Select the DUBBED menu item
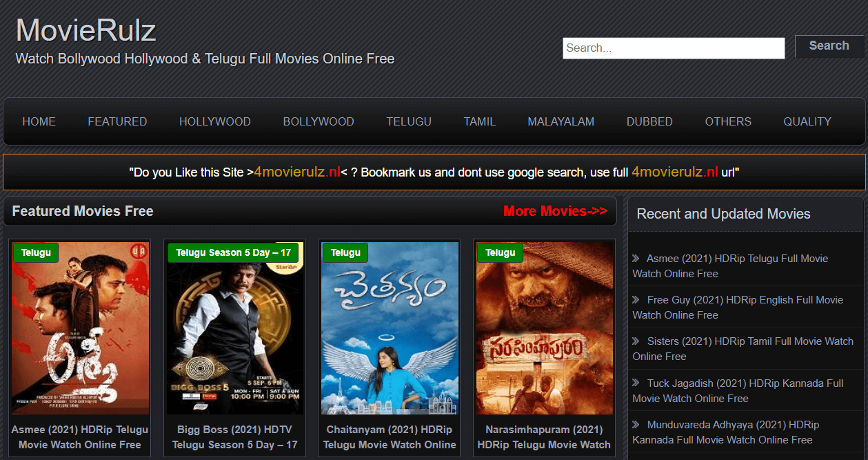The height and width of the screenshot is (460, 868). coord(649,121)
